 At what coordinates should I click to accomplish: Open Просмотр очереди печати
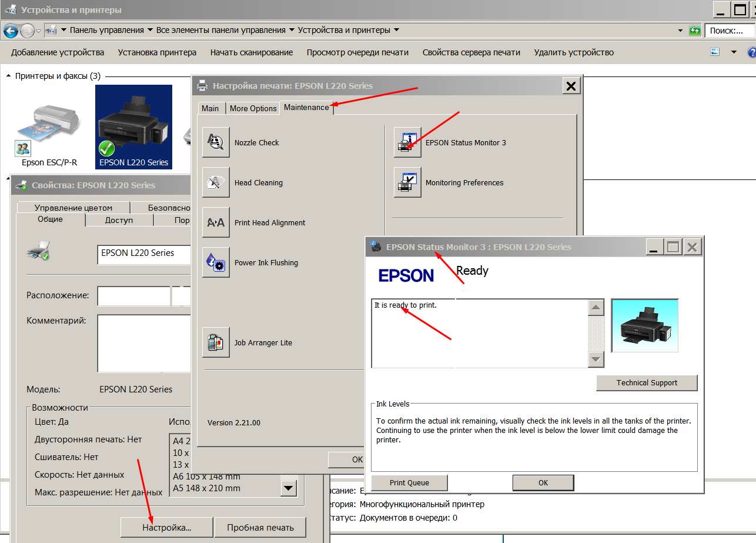(357, 52)
